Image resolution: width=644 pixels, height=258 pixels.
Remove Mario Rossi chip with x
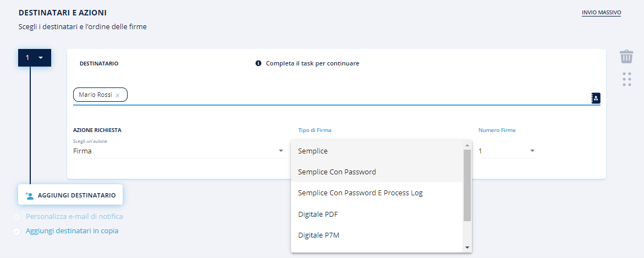point(117,95)
